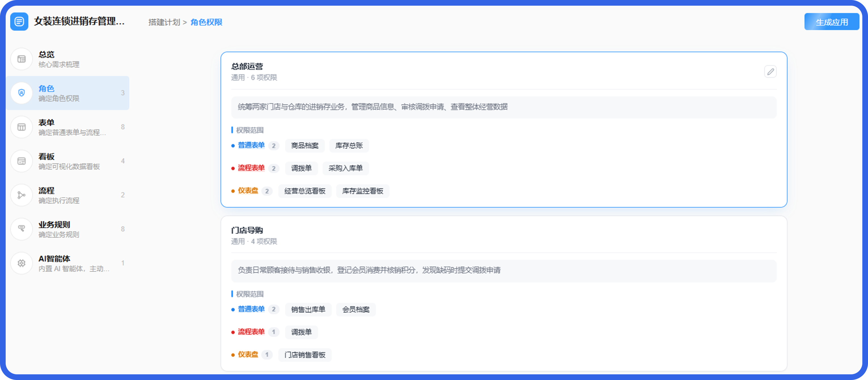Screen dimensions: 868x380
Task: Click 调拨单 tag under 总部运营
Action: [x=301, y=168]
